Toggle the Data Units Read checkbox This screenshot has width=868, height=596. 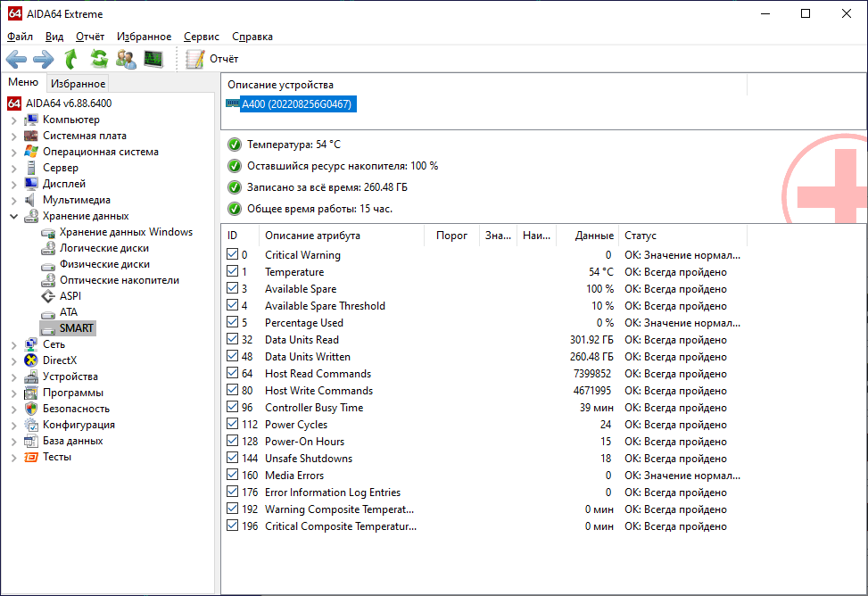tap(233, 339)
